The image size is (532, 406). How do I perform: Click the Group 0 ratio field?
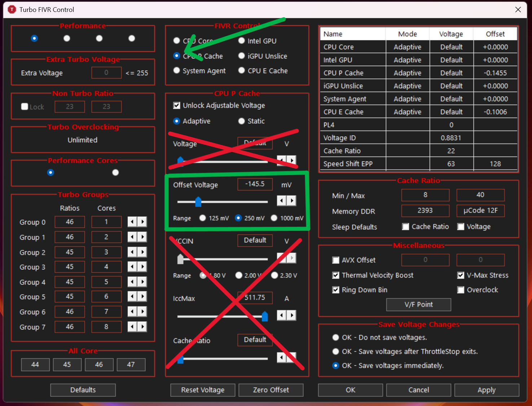(70, 222)
